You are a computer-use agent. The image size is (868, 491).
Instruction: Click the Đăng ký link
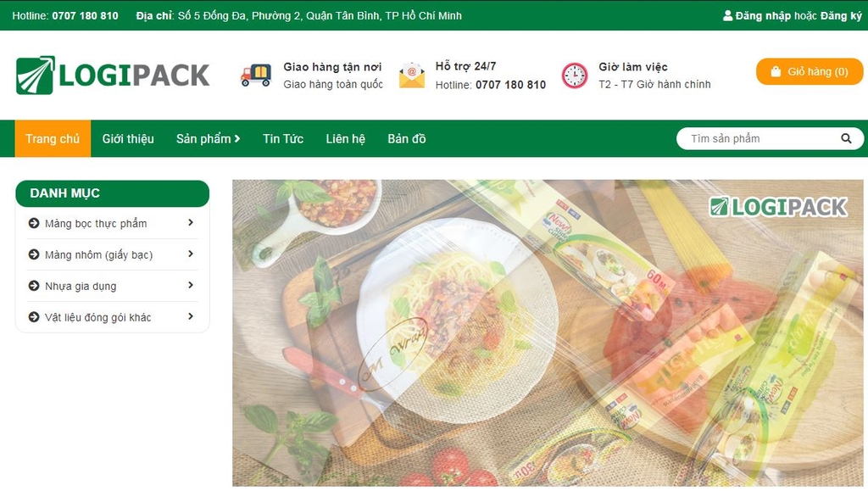point(842,15)
